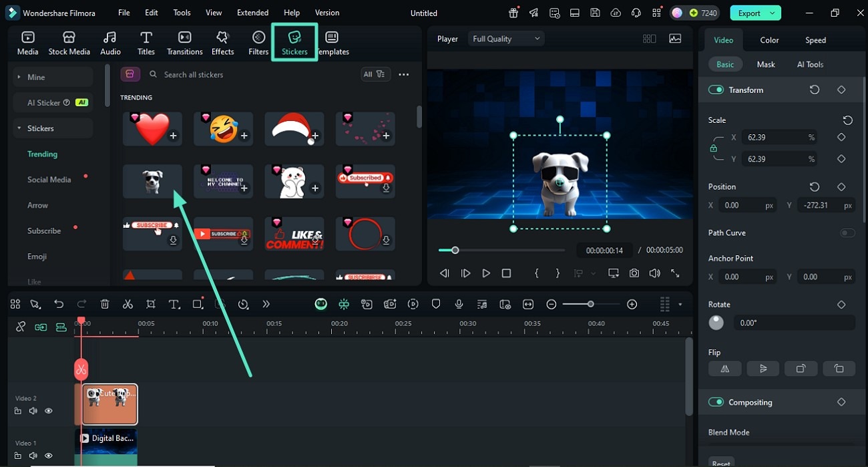The image size is (868, 467).
Task: Hide the Video 1 track with eye icon
Action: click(49, 456)
